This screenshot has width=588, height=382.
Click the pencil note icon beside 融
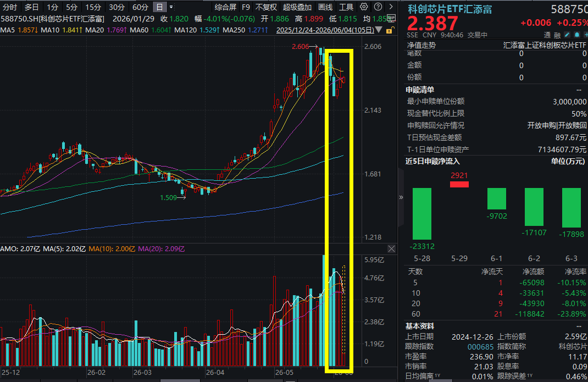click(567, 35)
